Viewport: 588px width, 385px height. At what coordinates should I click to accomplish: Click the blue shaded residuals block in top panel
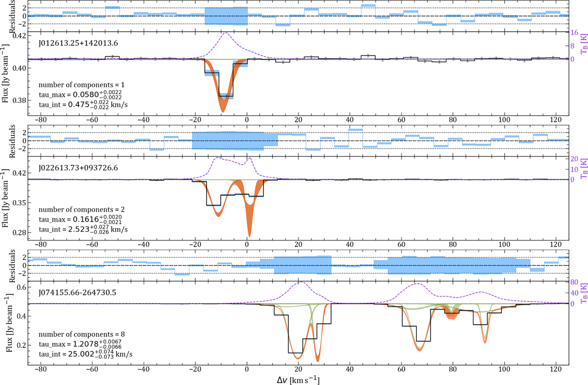click(226, 16)
